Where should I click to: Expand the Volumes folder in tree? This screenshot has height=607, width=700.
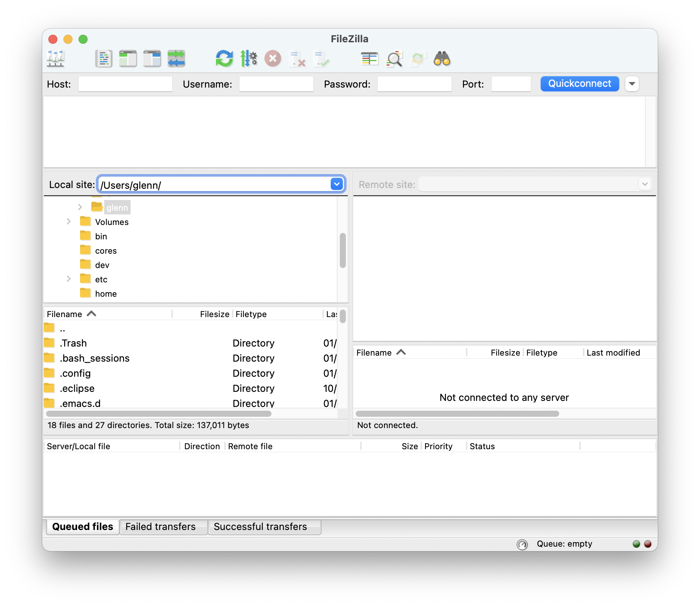click(x=69, y=221)
